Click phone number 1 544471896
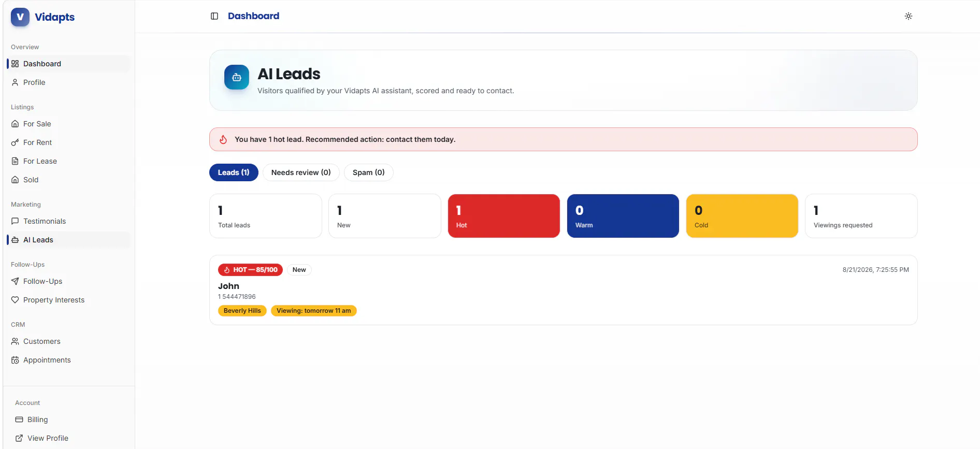 tap(237, 297)
